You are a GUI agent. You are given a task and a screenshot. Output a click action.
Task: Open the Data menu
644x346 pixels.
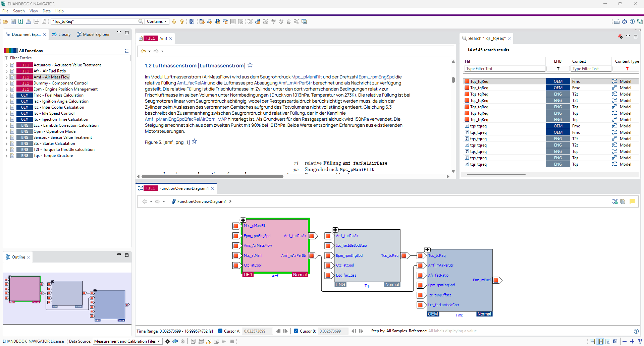point(46,11)
